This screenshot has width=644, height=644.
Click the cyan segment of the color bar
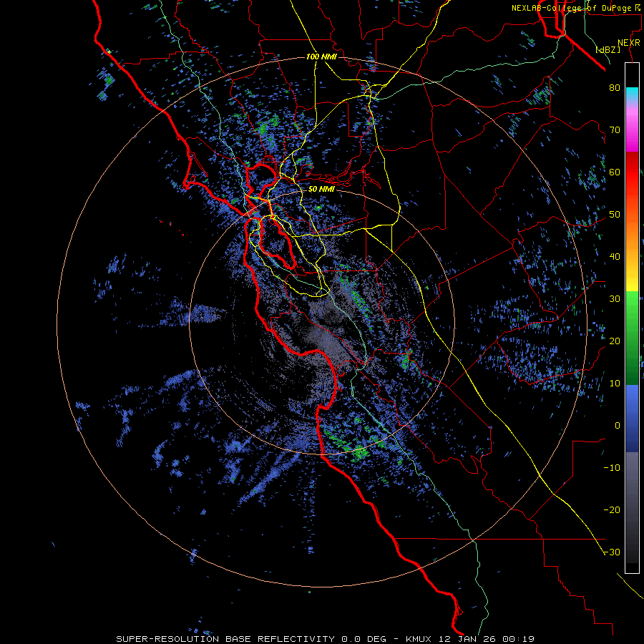click(632, 94)
